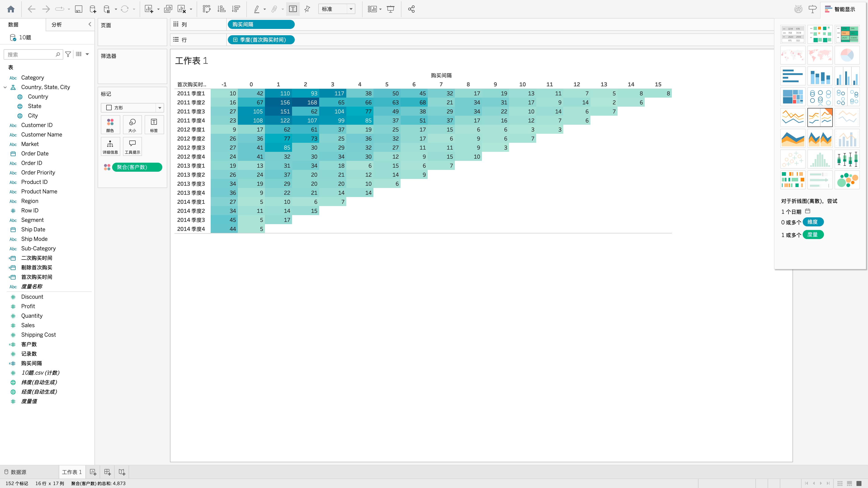
Task: Switch to the 分析 tab
Action: (57, 25)
